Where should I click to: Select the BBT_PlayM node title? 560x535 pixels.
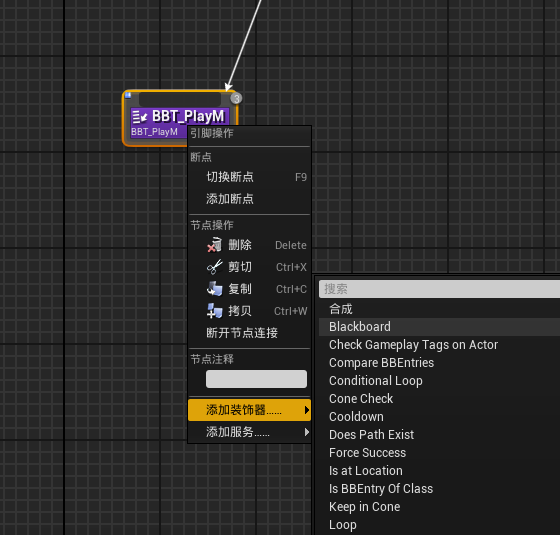[x=188, y=116]
